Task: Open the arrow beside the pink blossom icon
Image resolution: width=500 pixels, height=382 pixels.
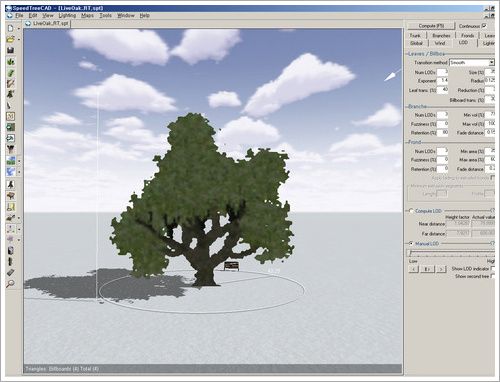Action: pyautogui.click(x=19, y=240)
